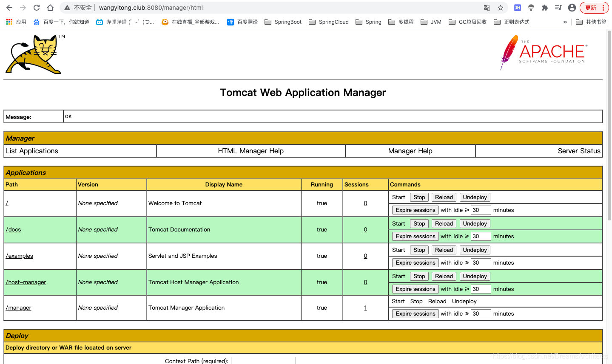Click the translate page icon in address bar

point(487,8)
